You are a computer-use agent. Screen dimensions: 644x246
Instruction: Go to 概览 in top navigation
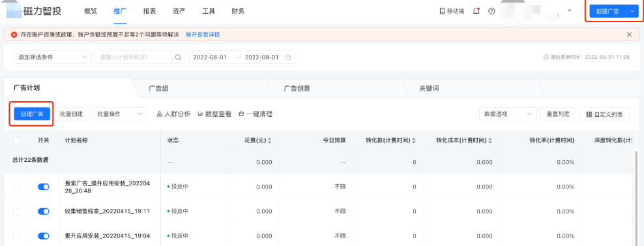click(x=91, y=11)
